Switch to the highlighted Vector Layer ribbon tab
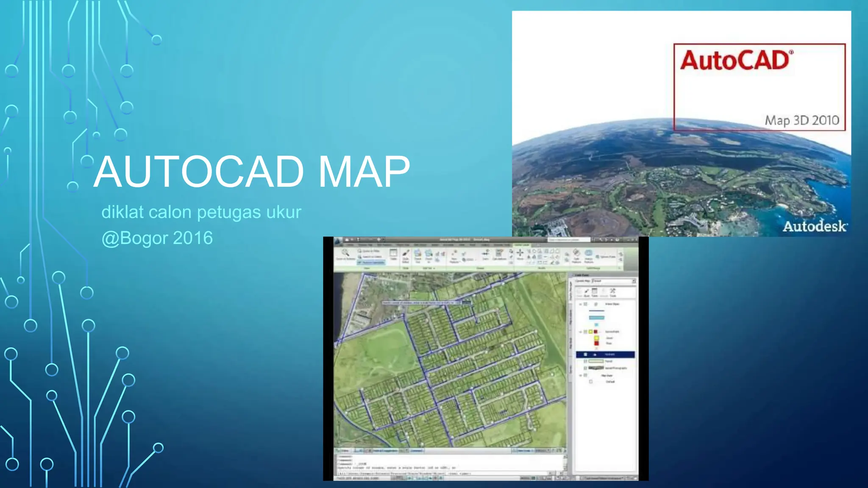Image resolution: width=868 pixels, height=488 pixels. 522,245
